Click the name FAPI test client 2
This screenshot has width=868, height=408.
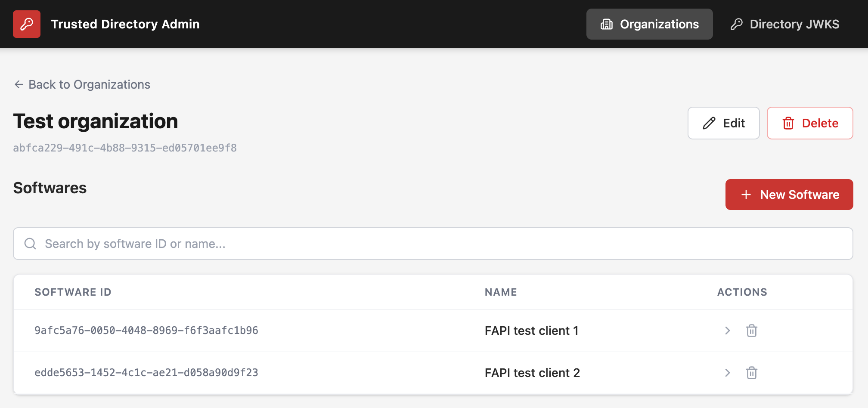[x=532, y=373]
